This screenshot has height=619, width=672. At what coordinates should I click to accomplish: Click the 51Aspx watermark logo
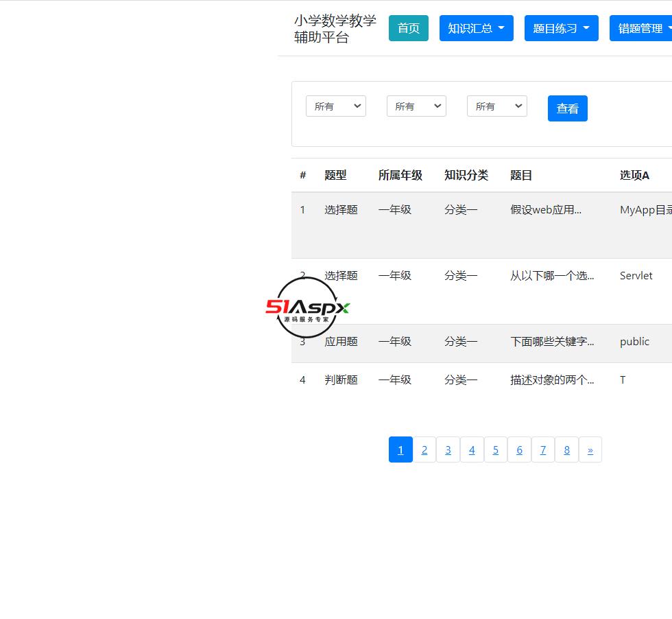(x=307, y=308)
